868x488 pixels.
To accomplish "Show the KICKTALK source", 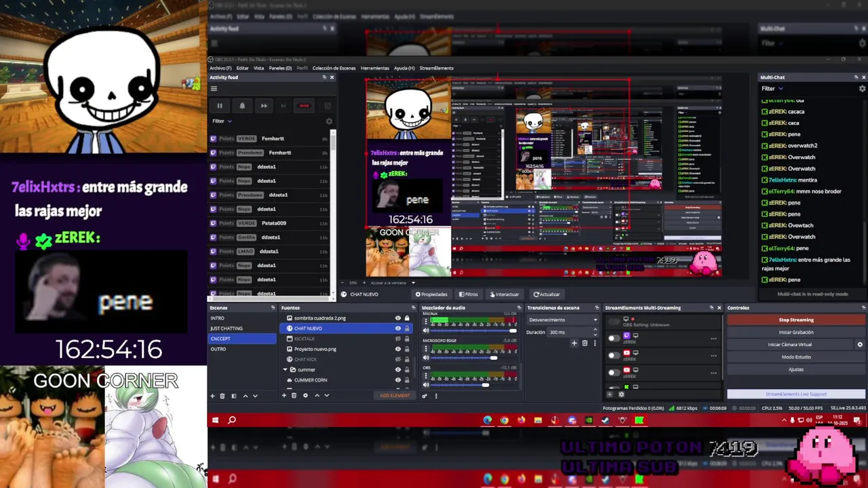I will click(x=398, y=338).
